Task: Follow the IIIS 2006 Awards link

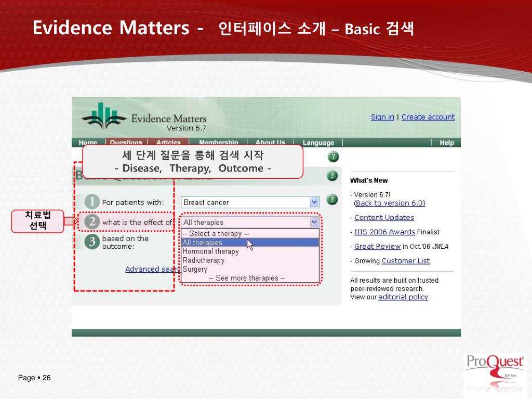Action: (x=384, y=232)
